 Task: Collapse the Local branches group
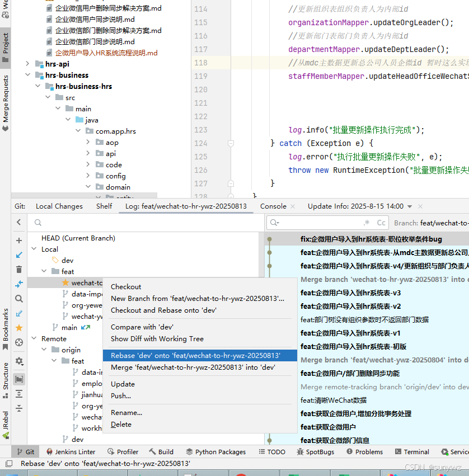[x=34, y=249]
